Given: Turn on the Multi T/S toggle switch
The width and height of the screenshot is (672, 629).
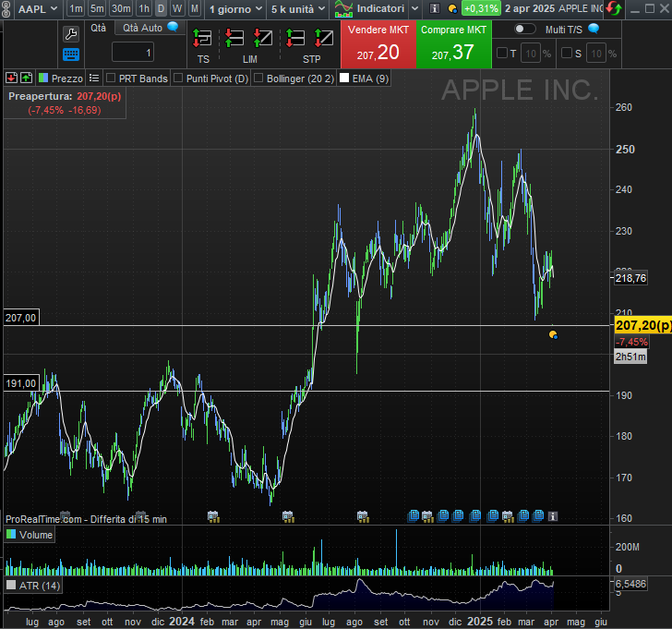Looking at the screenshot, I should (x=525, y=29).
